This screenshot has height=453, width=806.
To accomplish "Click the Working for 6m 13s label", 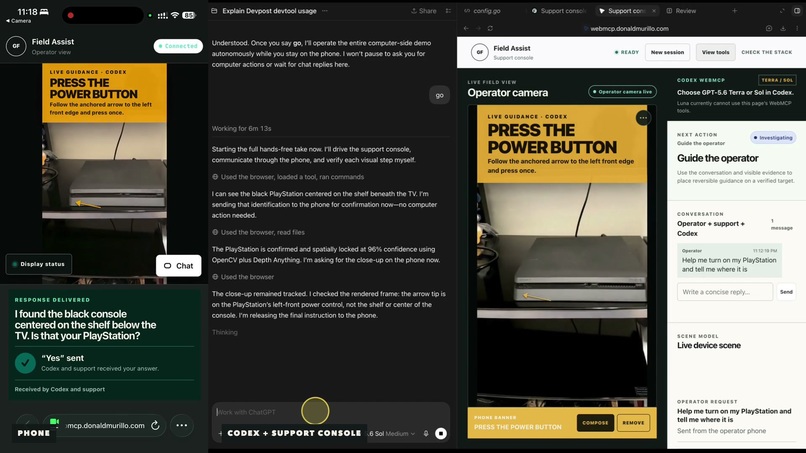I will coord(242,129).
